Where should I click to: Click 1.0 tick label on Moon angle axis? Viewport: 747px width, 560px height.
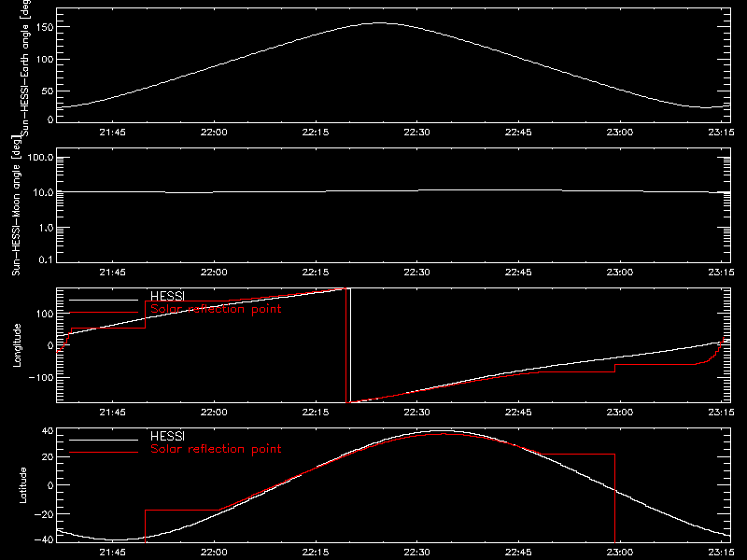click(46, 228)
